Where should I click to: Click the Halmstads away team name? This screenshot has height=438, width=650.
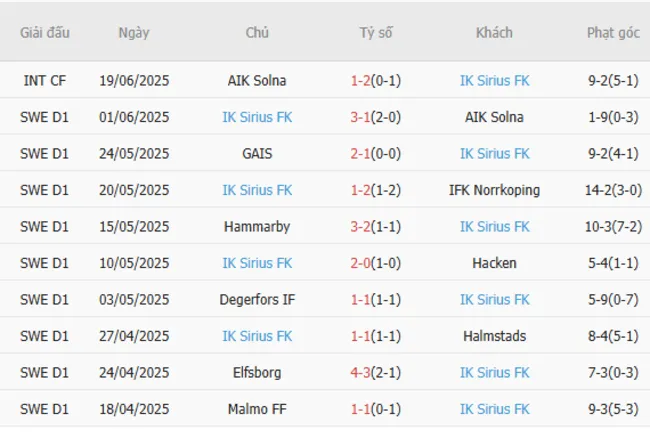pyautogui.click(x=495, y=336)
